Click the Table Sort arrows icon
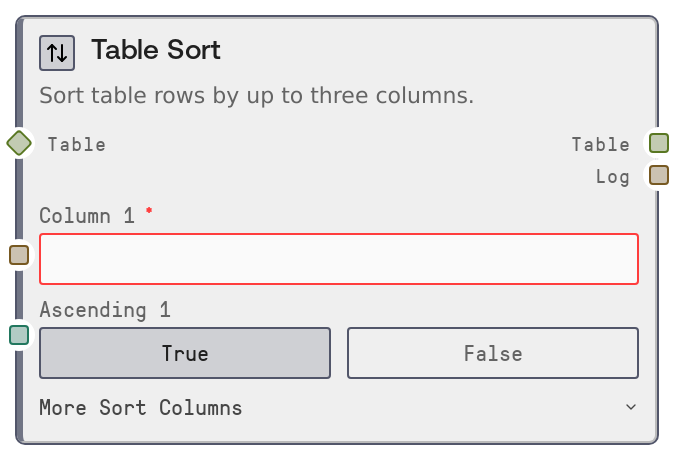The image size is (674, 460). point(57,53)
